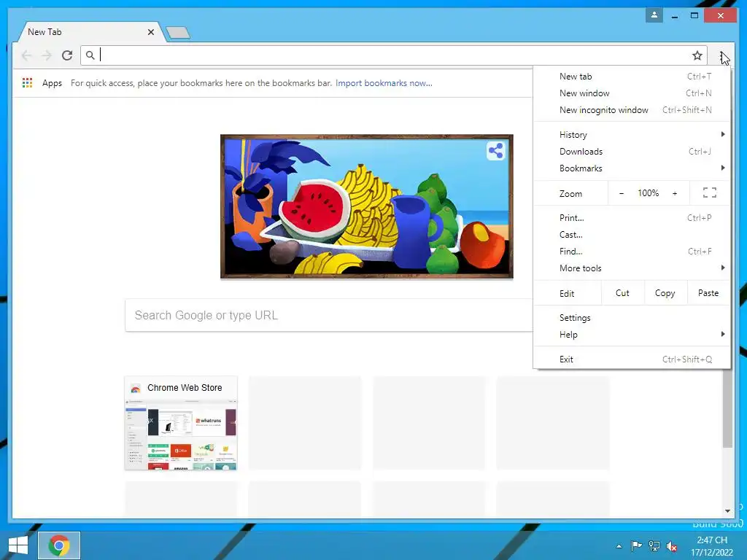This screenshot has width=747, height=560.
Task: Open the Windows Start button
Action: [18, 545]
